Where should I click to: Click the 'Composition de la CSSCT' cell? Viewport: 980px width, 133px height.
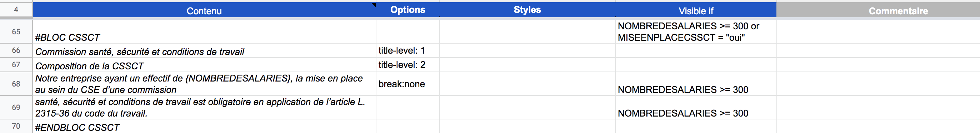pyautogui.click(x=204, y=65)
